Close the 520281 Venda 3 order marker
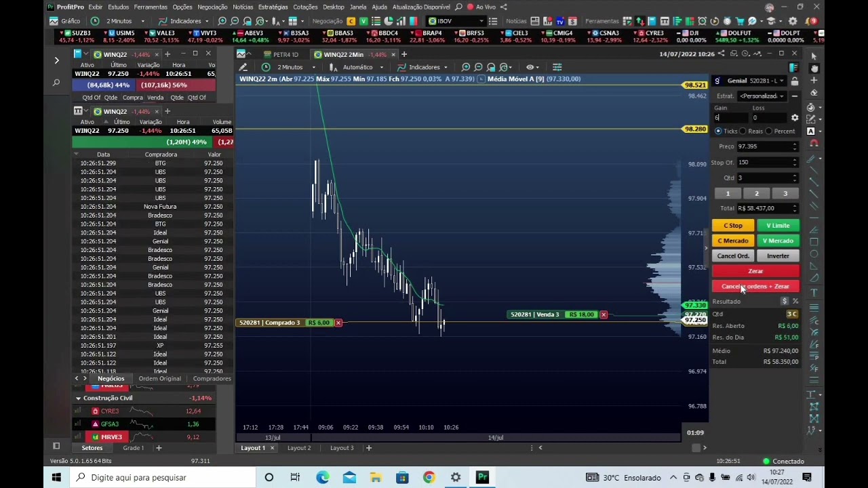Viewport: 868px width, 488px height. coord(603,314)
